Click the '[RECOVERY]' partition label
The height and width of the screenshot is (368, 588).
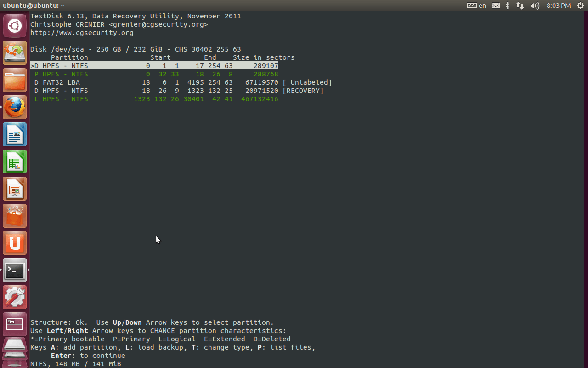coord(303,91)
